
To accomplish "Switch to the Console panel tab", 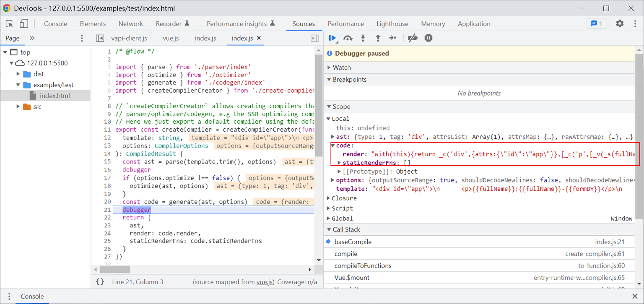I will (55, 24).
